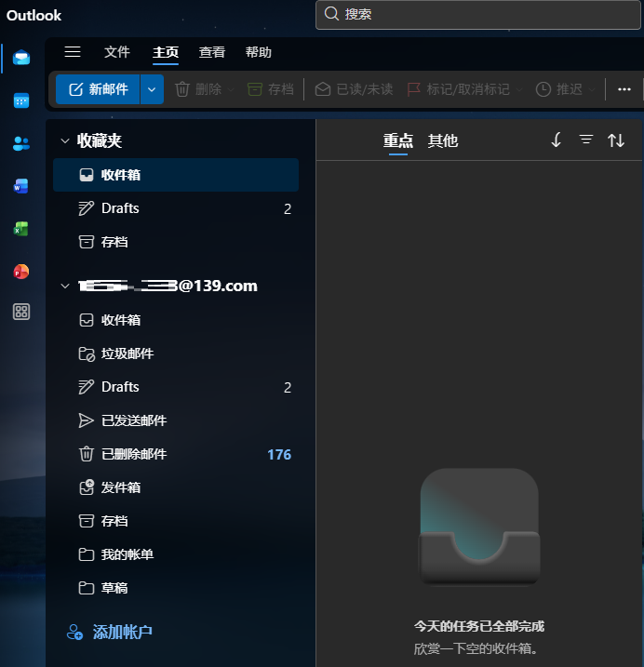Click the 推迟 snooze toolbar button
Viewport: 644px width, 667px height.
559,89
